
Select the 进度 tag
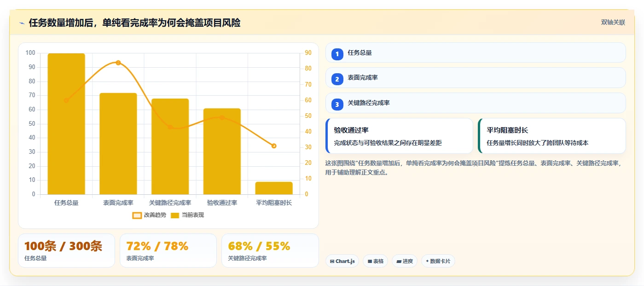(405, 261)
